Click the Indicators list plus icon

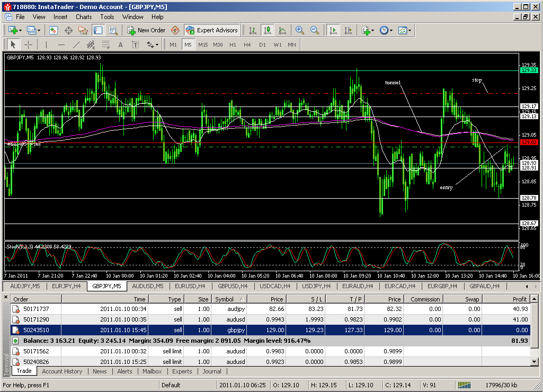coord(366,31)
